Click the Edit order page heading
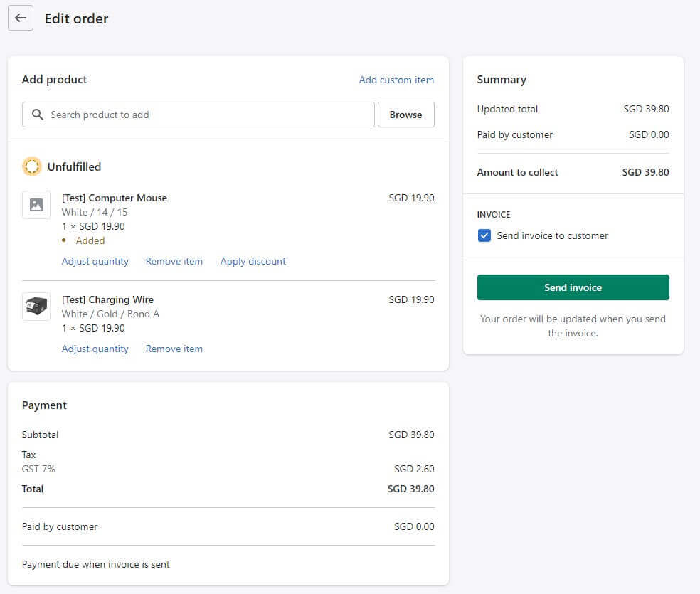Screen dimensions: 700x594 pos(76,18)
